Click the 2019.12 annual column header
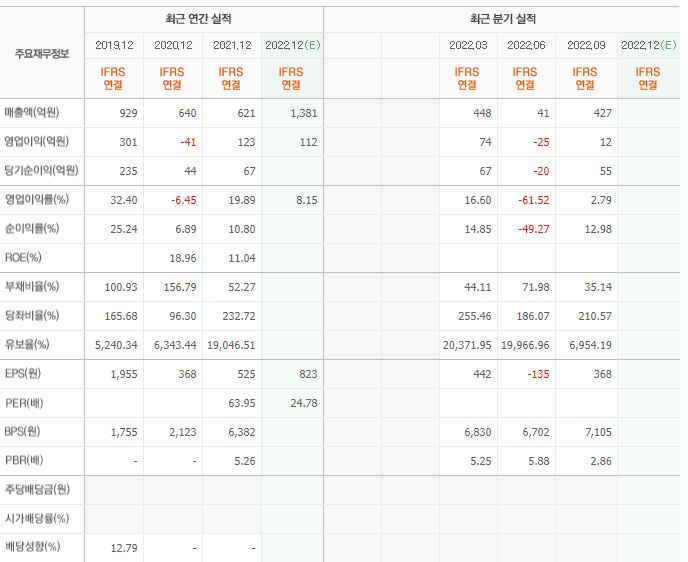688x562 pixels. tap(114, 45)
